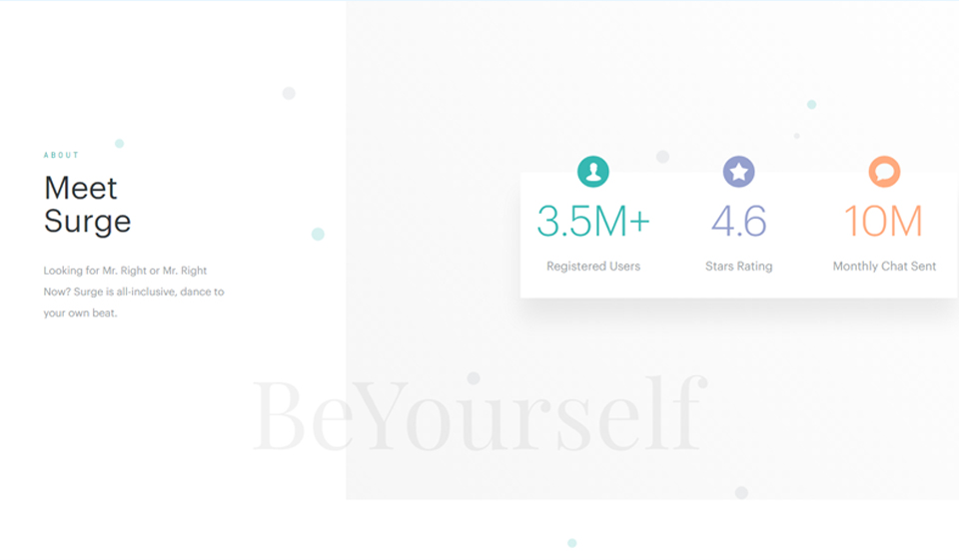This screenshot has width=959, height=560.
Task: Click the large teal dot right of Surge
Action: click(x=318, y=234)
